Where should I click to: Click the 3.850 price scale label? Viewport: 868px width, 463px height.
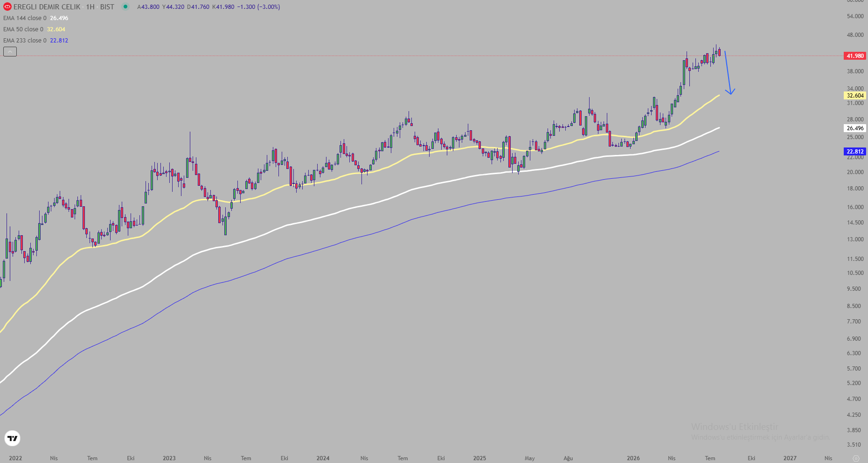(x=854, y=430)
